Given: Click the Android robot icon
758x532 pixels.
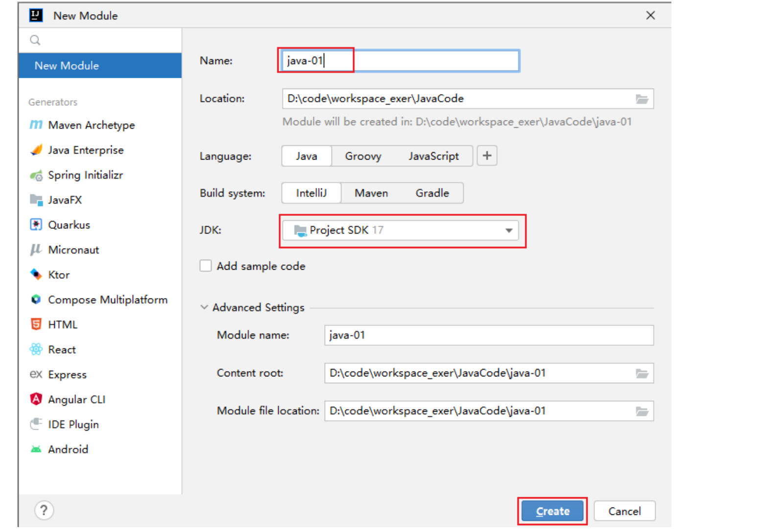Looking at the screenshot, I should (x=36, y=449).
